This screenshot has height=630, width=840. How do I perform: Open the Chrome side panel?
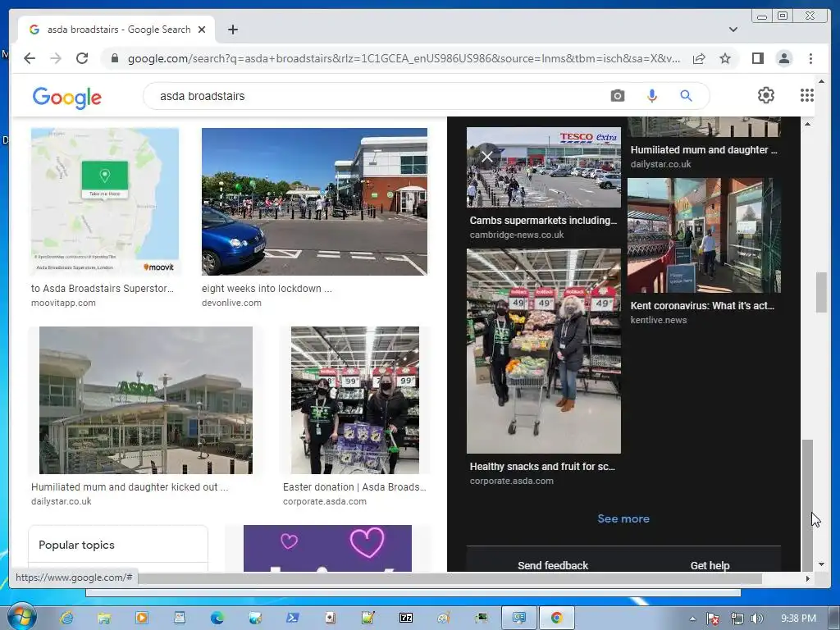click(x=757, y=58)
